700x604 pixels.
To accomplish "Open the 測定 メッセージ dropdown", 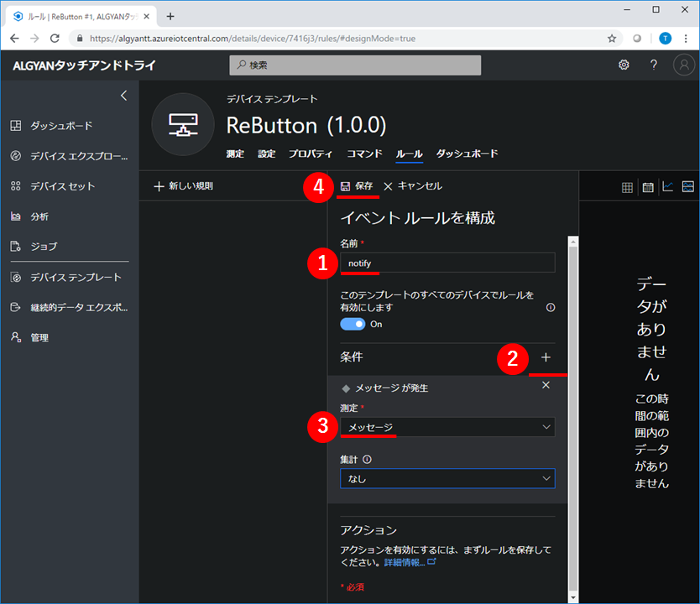I will pyautogui.click(x=447, y=427).
